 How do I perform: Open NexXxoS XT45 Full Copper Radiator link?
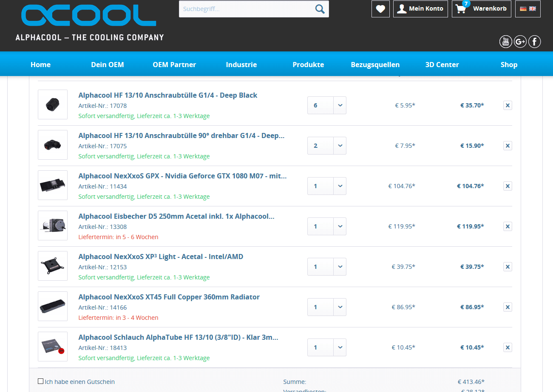click(169, 297)
